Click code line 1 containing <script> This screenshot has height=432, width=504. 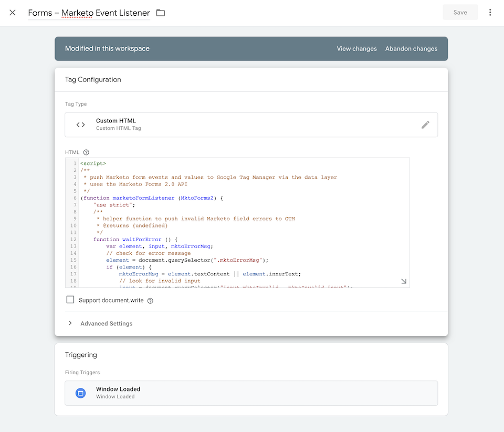pos(93,163)
